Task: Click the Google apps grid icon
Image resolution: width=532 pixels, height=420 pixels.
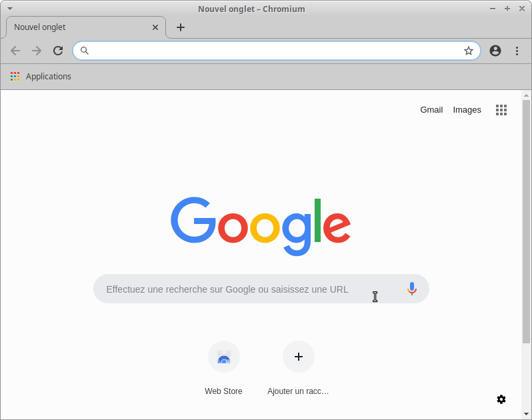Action: click(501, 110)
